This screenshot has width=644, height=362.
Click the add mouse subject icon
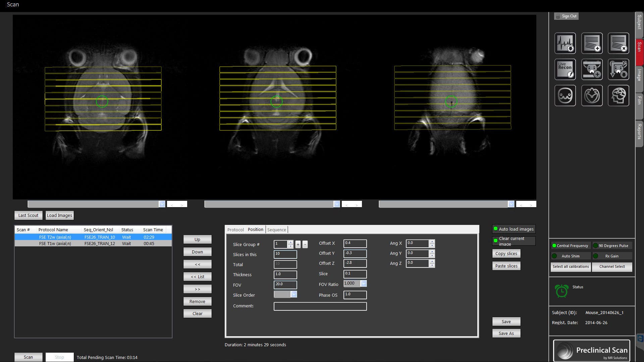(x=592, y=69)
